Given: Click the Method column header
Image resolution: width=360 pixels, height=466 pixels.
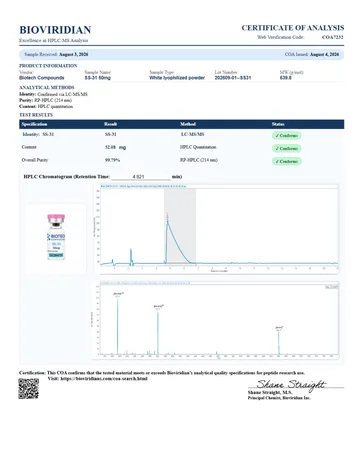Looking at the screenshot, I should pyautogui.click(x=188, y=124).
